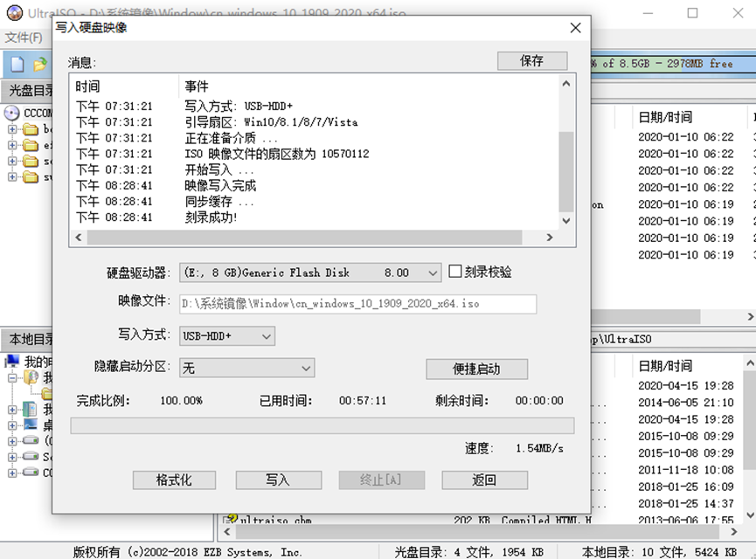Click the 剩余时间 value 00:00:00
This screenshot has width=756, height=559.
click(539, 401)
